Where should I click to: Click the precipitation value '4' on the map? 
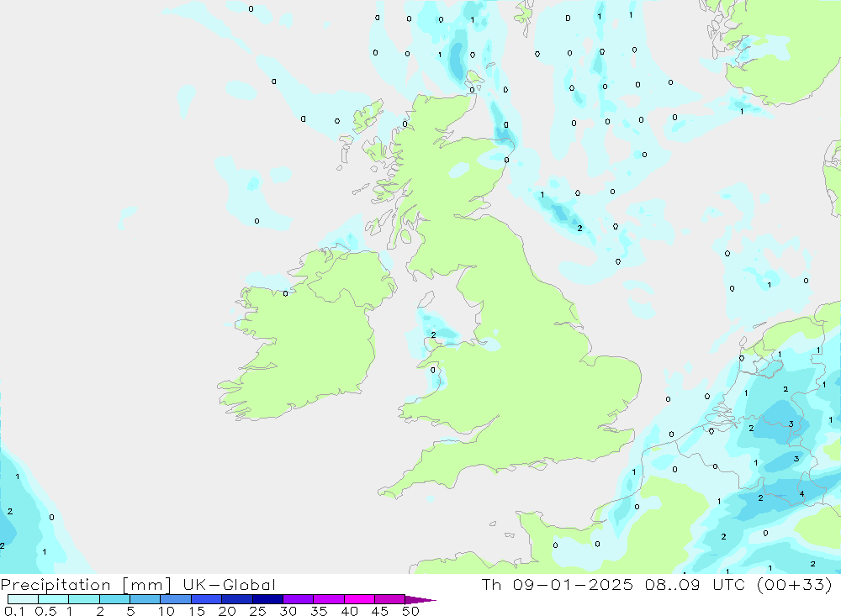tap(801, 494)
